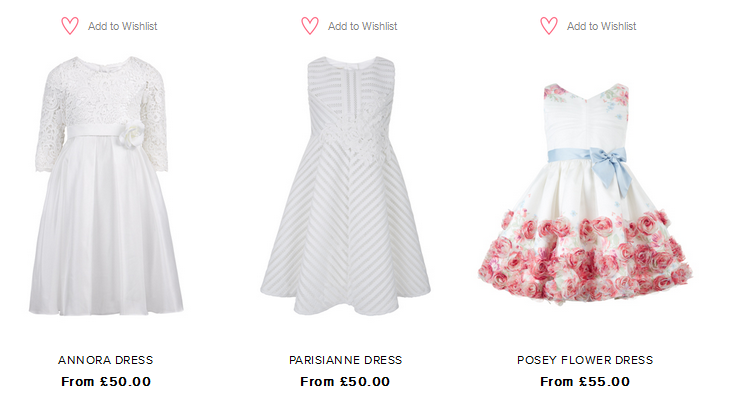Select Add to Wishlist text for Parisianne Dress
Viewport: 733px width, 410px height.
[362, 26]
